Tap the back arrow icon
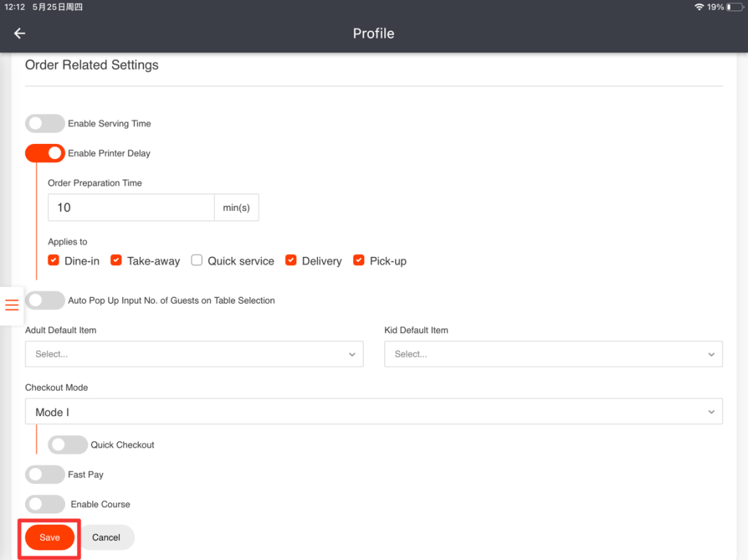The height and width of the screenshot is (560, 748). pos(20,34)
